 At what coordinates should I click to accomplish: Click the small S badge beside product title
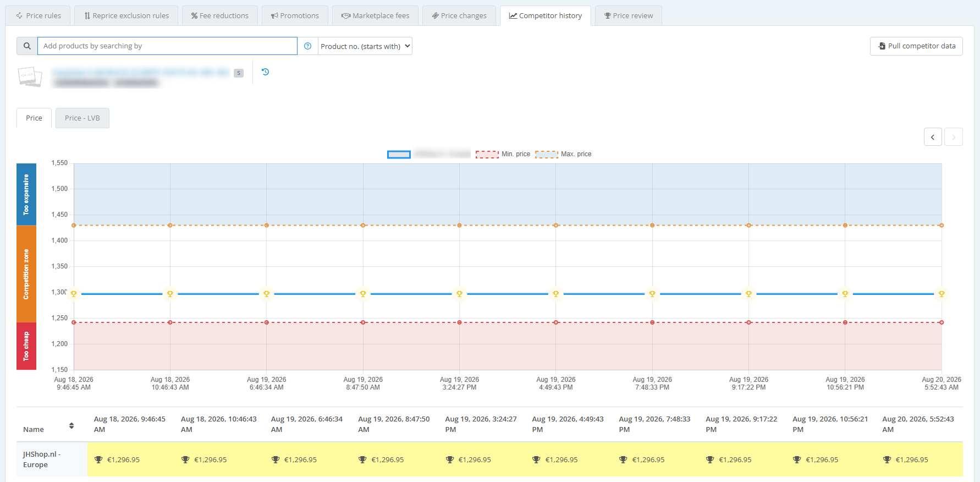[239, 73]
